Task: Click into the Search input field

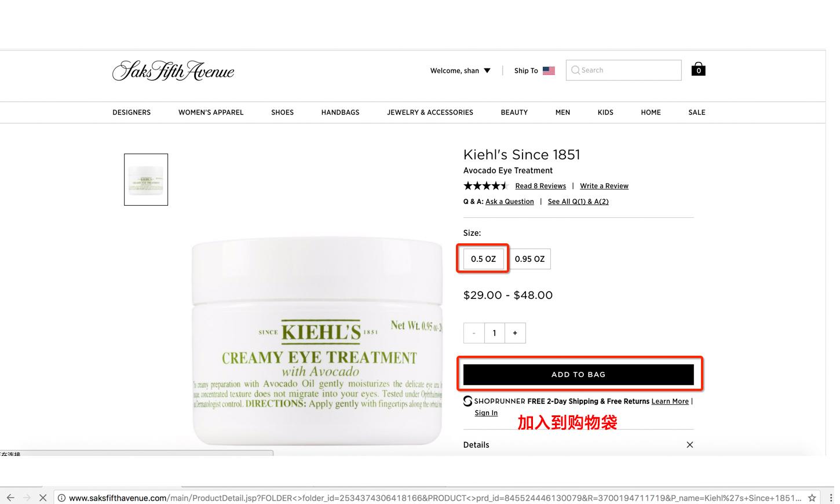Action: pos(623,70)
